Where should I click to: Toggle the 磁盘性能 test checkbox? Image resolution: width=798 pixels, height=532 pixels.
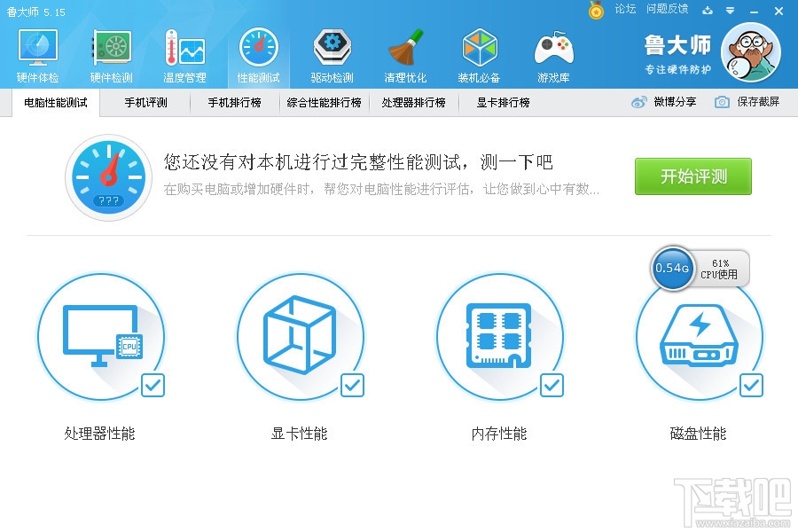click(x=751, y=386)
